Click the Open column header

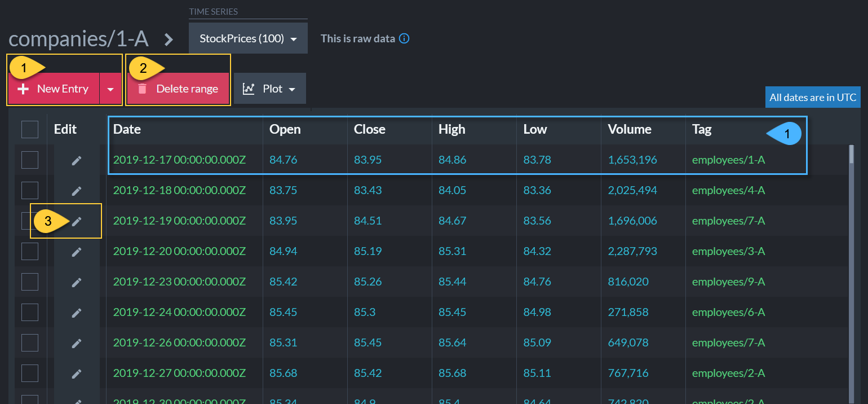[x=285, y=129]
